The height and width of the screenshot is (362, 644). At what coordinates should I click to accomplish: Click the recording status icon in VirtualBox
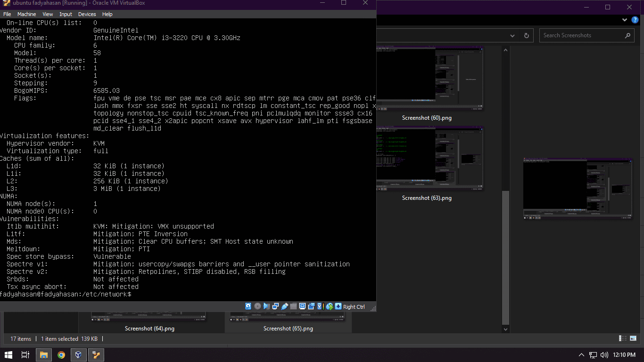[x=311, y=306]
